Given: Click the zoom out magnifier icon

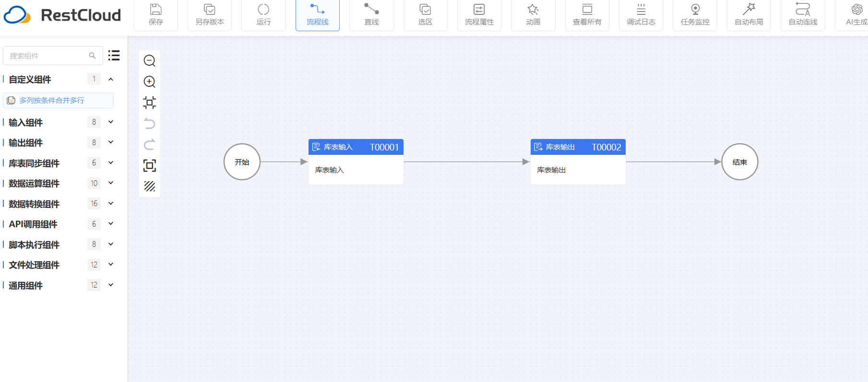Looking at the screenshot, I should point(149,60).
